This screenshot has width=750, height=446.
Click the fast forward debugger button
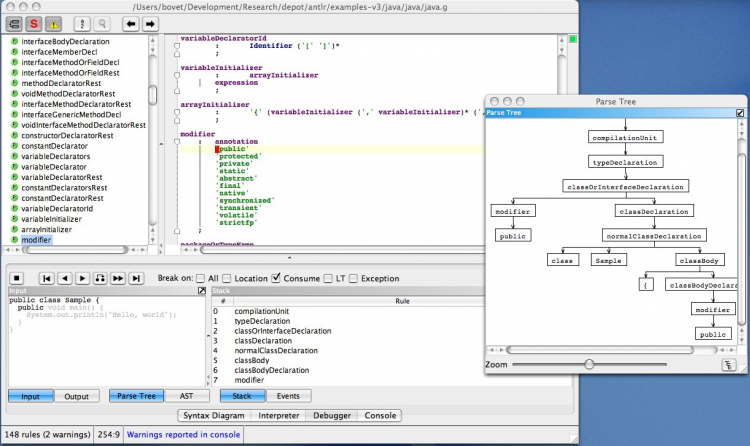click(118, 278)
